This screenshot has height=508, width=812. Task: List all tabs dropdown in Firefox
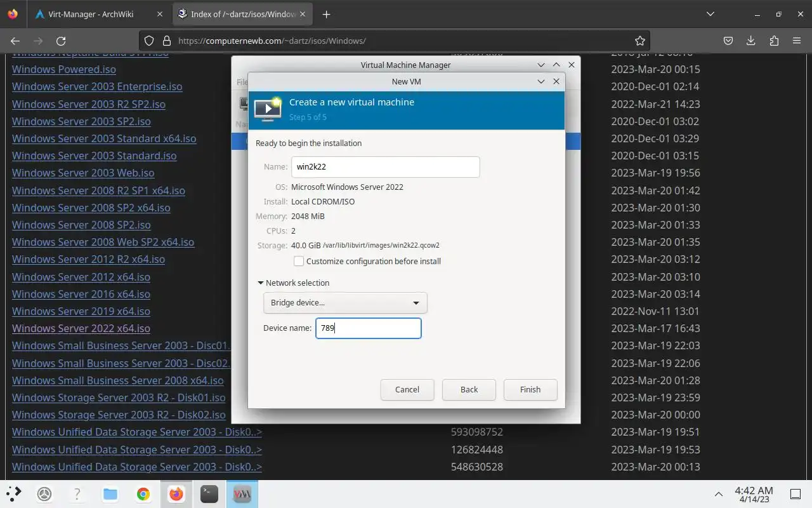[x=710, y=14]
